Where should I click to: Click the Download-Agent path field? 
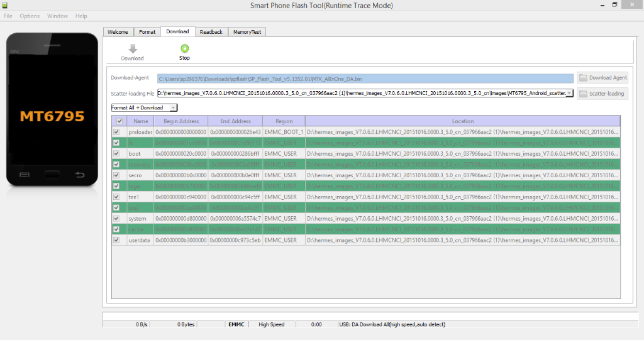pos(365,79)
